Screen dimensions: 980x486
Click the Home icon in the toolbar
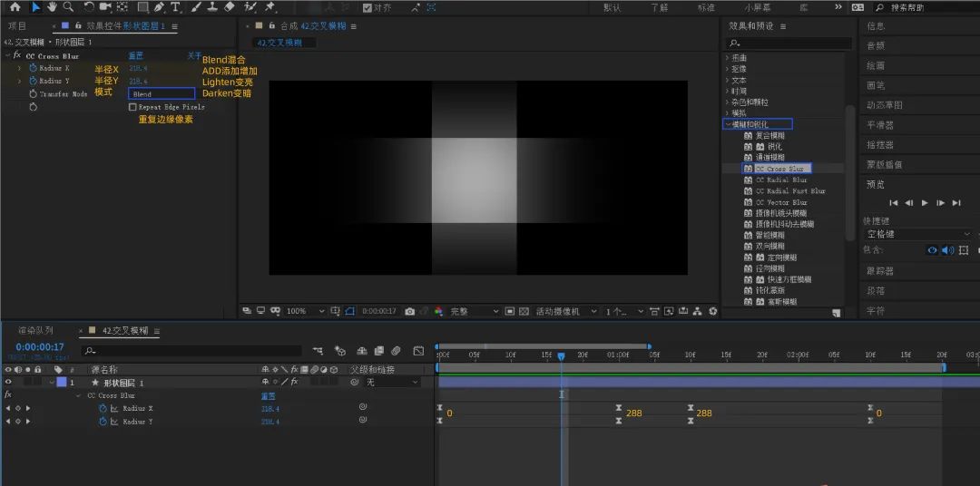pyautogui.click(x=15, y=7)
